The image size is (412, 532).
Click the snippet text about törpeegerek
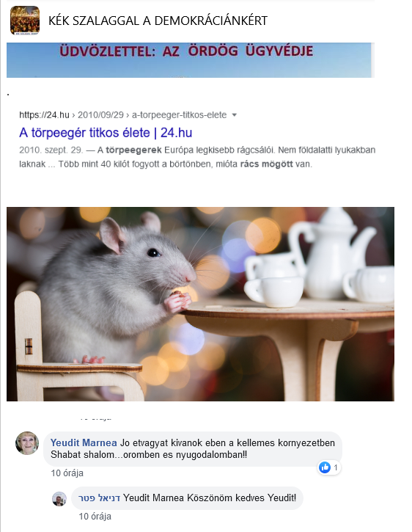(197, 157)
